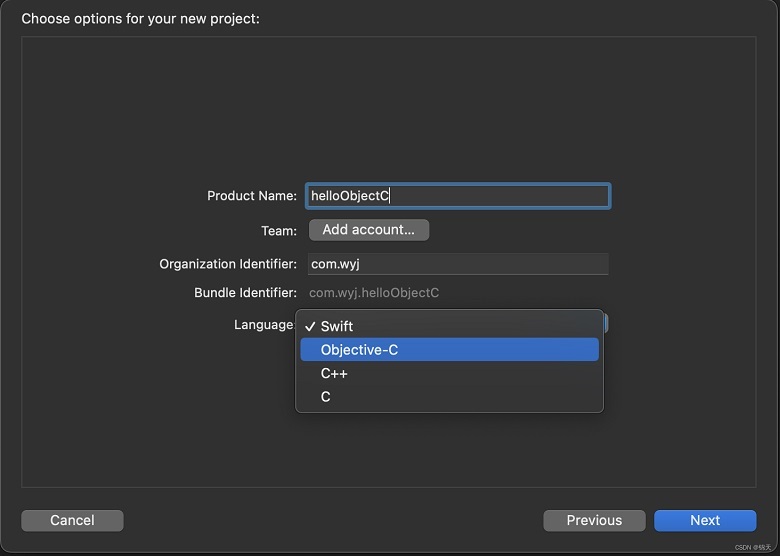Click the Bundle Identifier value com.wyj.helloObjectC

pos(374,293)
